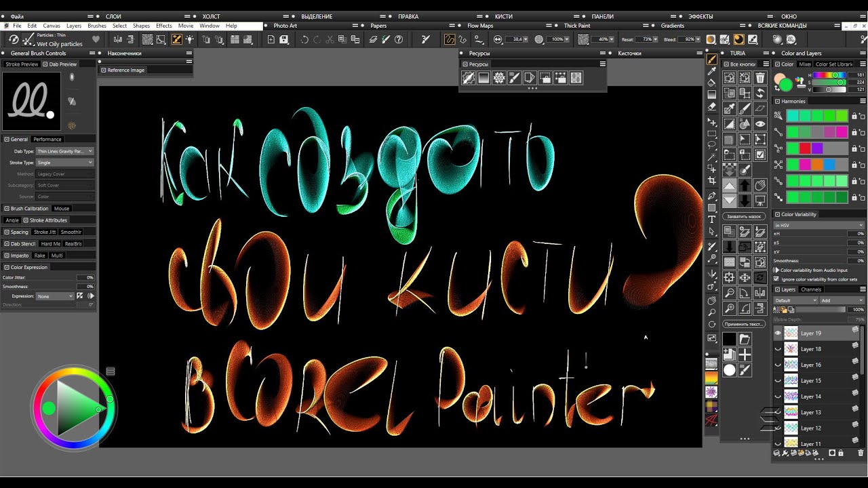This screenshot has width=868, height=488.
Task: Click the Применить текст button
Action: point(744,324)
